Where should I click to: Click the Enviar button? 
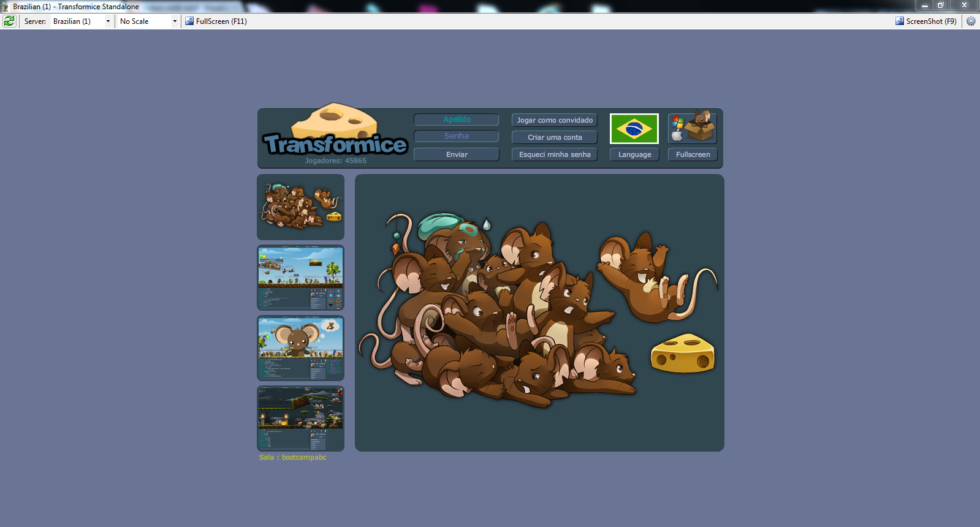[x=457, y=154]
